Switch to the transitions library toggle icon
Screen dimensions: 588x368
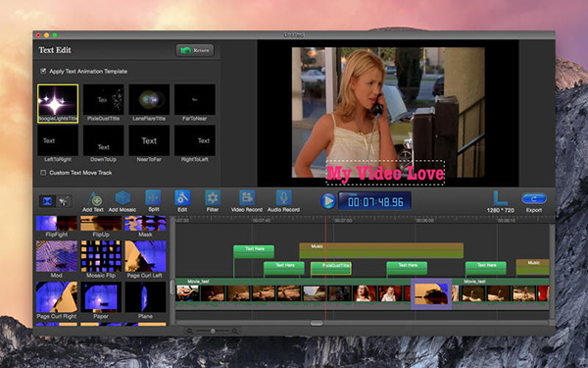pos(47,201)
